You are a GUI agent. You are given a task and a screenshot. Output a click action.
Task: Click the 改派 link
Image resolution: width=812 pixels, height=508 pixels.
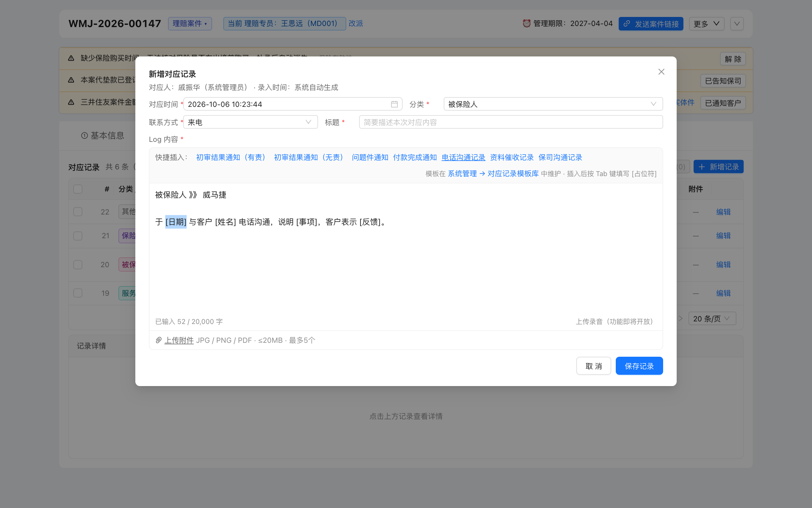pos(356,23)
